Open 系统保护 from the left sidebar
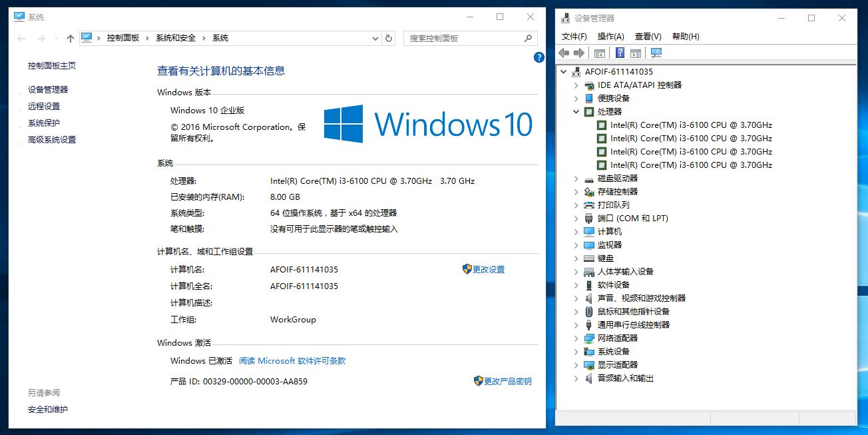The height and width of the screenshot is (435, 868). tap(44, 123)
